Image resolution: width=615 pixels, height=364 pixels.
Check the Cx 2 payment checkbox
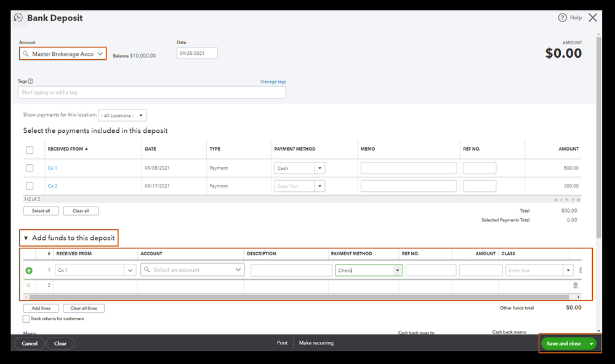pos(30,186)
